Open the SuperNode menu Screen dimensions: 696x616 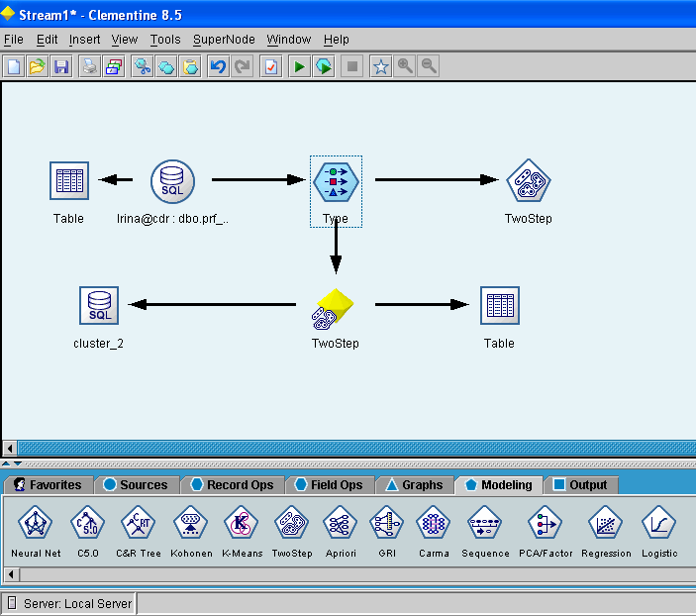[x=224, y=40]
